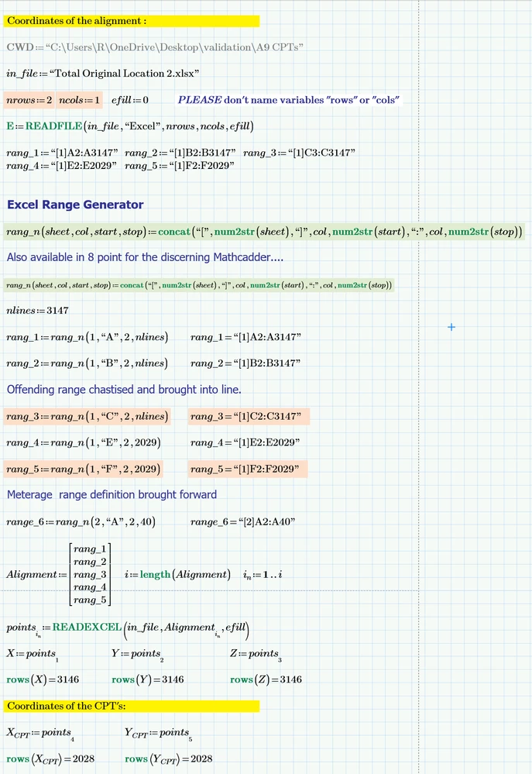
Task: Click the blue crosshair insertion cursor on the worksheet
Action: point(451,327)
